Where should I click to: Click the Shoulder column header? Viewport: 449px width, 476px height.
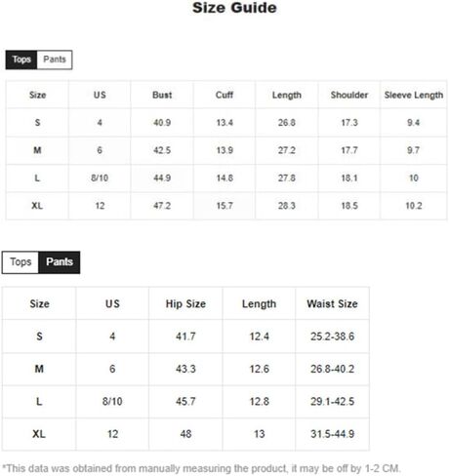click(x=349, y=95)
